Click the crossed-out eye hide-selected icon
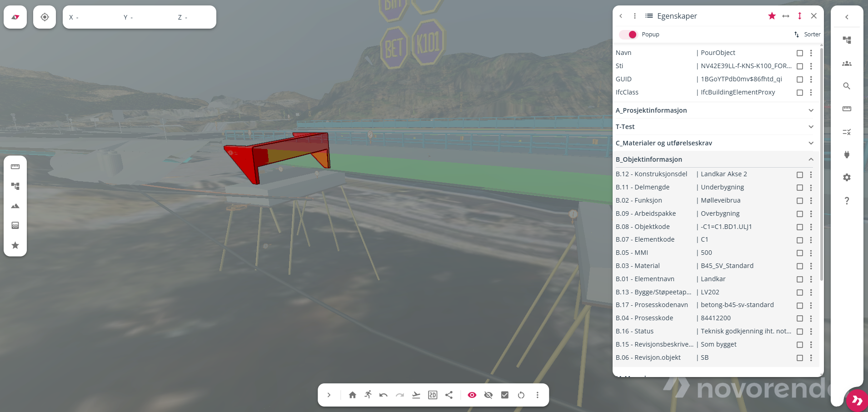Viewport: 868px width, 412px height. (489, 395)
